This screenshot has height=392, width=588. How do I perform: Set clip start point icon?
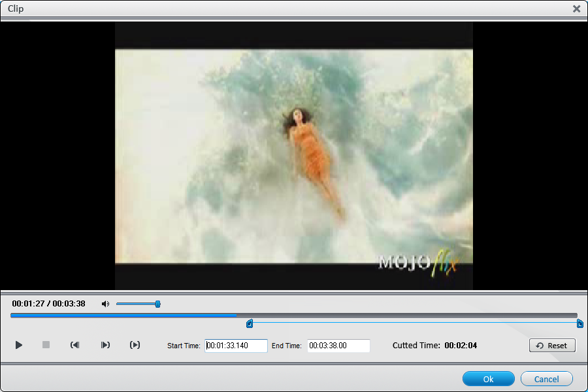(x=75, y=345)
